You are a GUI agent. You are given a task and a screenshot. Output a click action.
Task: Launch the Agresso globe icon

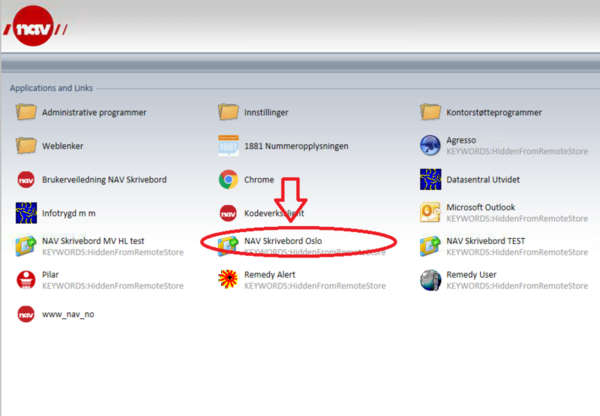point(430,146)
